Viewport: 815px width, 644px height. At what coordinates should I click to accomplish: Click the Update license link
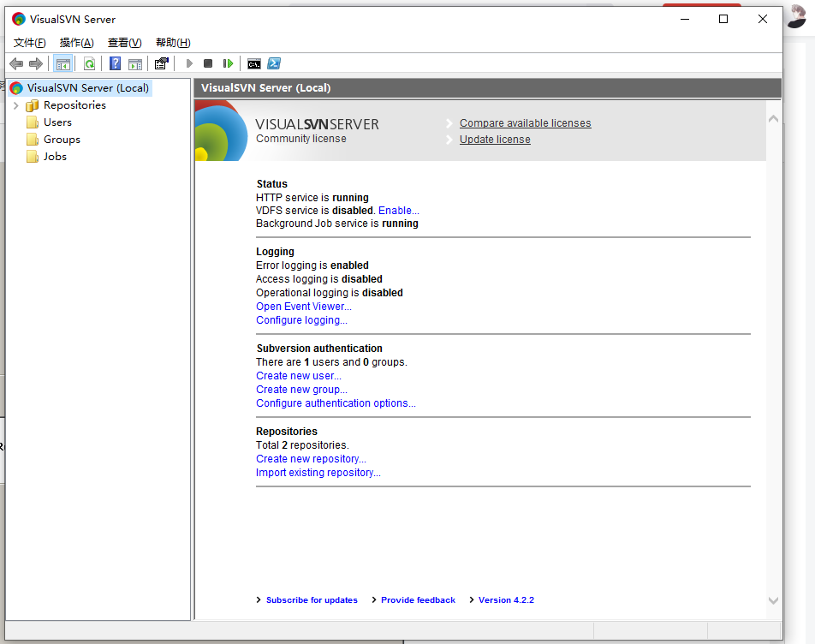[x=495, y=140]
